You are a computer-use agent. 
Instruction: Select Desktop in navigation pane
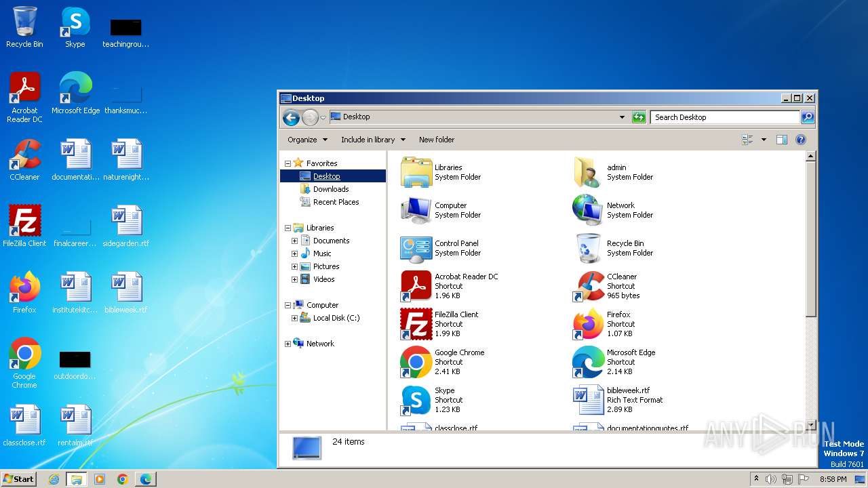[333, 176]
